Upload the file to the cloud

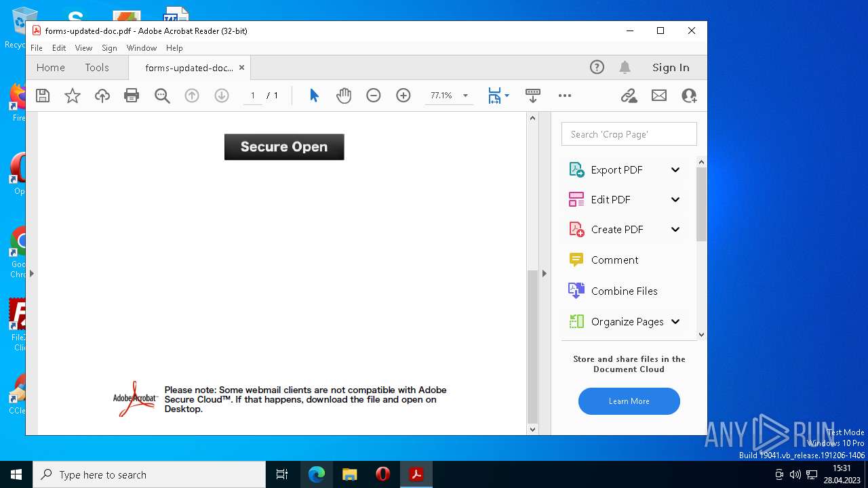click(x=102, y=96)
